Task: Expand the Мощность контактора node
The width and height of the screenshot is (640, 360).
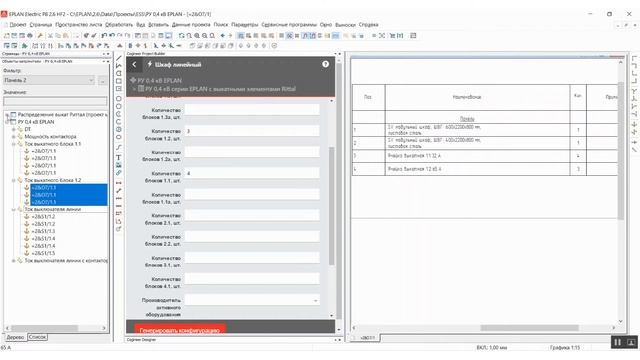Action: point(13,137)
